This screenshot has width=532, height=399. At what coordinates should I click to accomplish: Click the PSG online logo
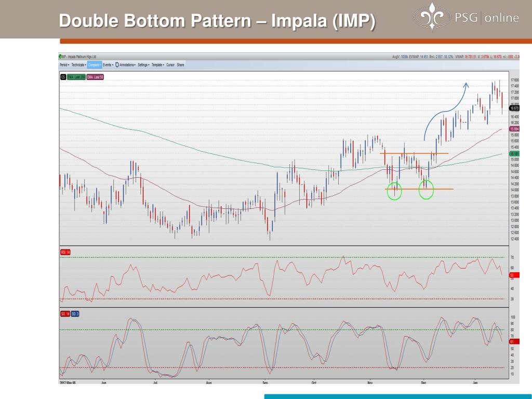pos(466,17)
